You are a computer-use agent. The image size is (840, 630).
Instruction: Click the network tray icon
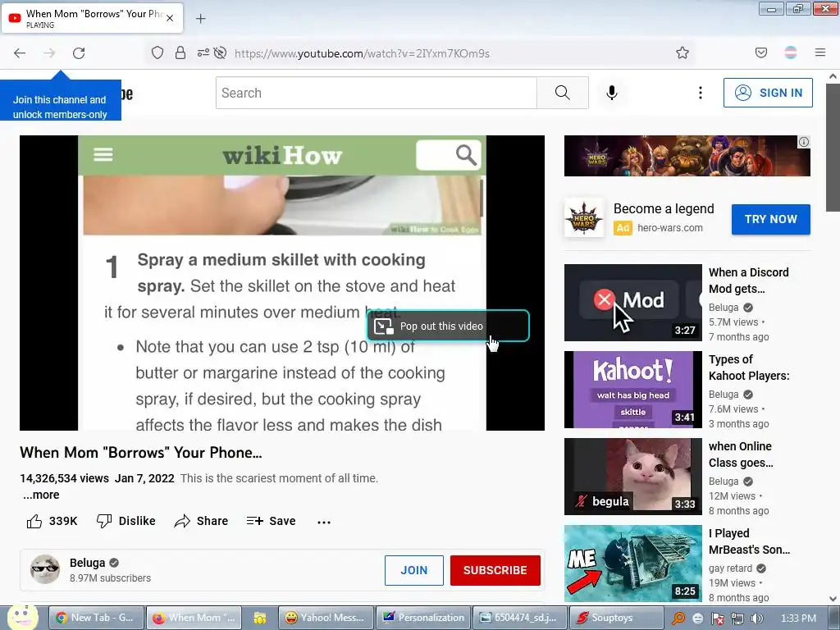pyautogui.click(x=737, y=619)
